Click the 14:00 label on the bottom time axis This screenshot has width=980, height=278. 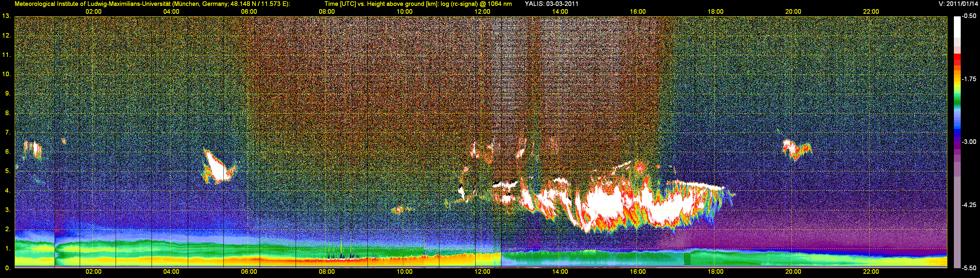click(560, 272)
